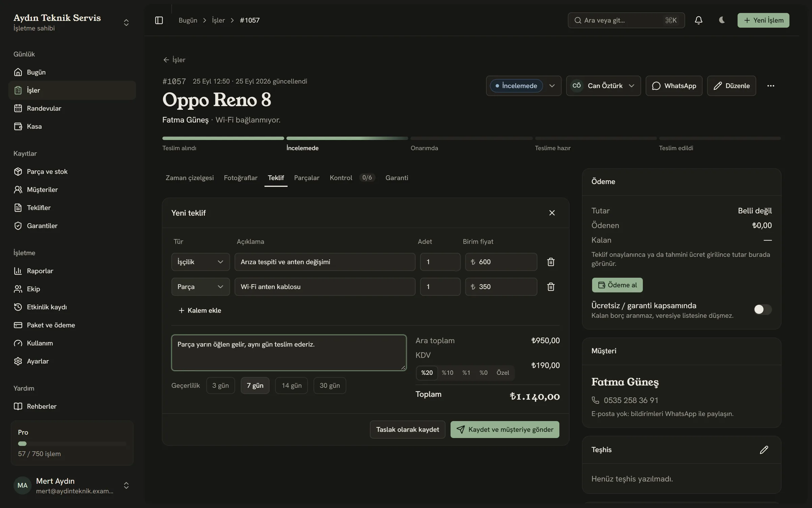812x508 pixels.
Task: Open Raporlar in sidebar
Action: 72,271
